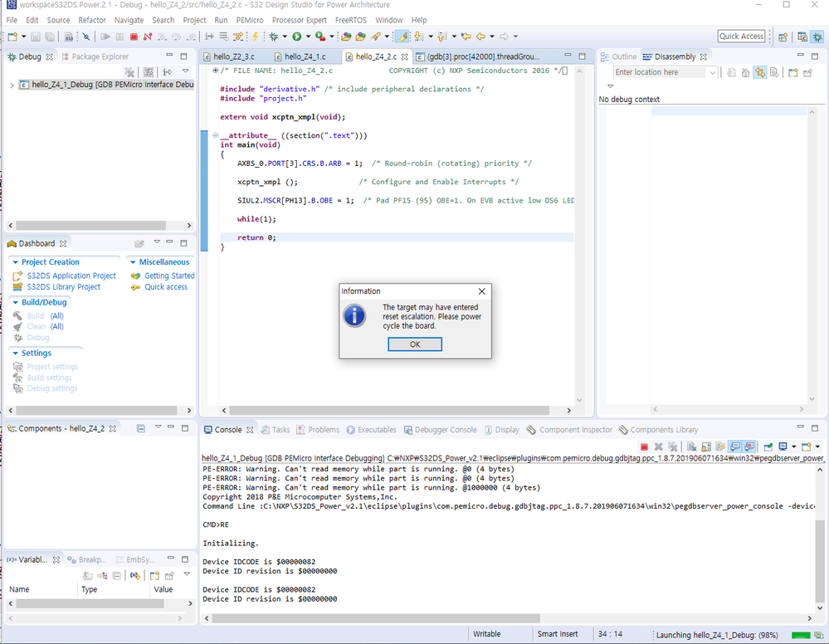Click the Quick access link in Dashboard

(x=166, y=286)
